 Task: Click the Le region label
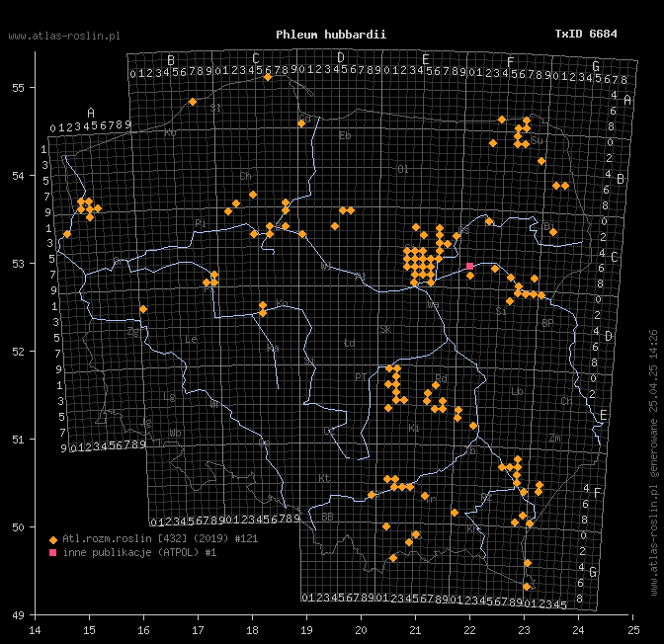tap(191, 340)
